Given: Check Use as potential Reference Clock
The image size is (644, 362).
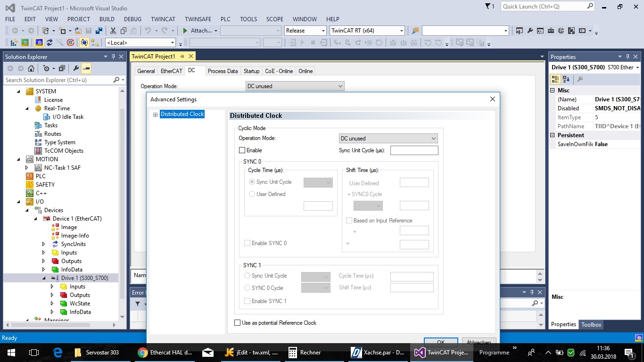Looking at the screenshot, I should [x=238, y=323].
